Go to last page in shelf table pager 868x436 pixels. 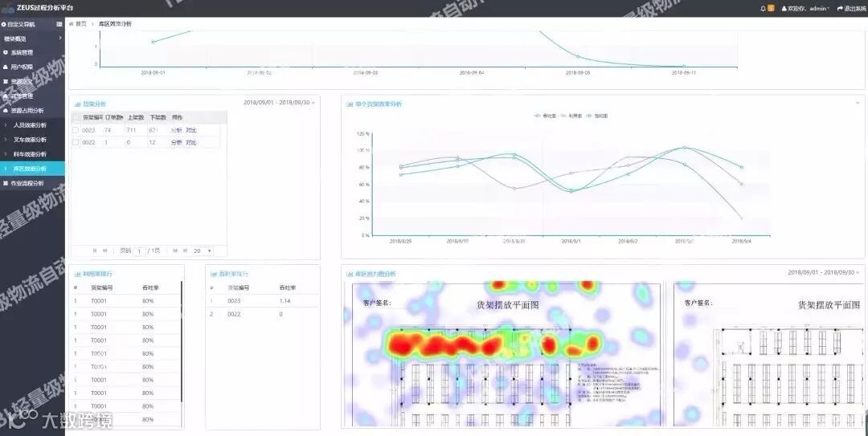tap(185, 251)
